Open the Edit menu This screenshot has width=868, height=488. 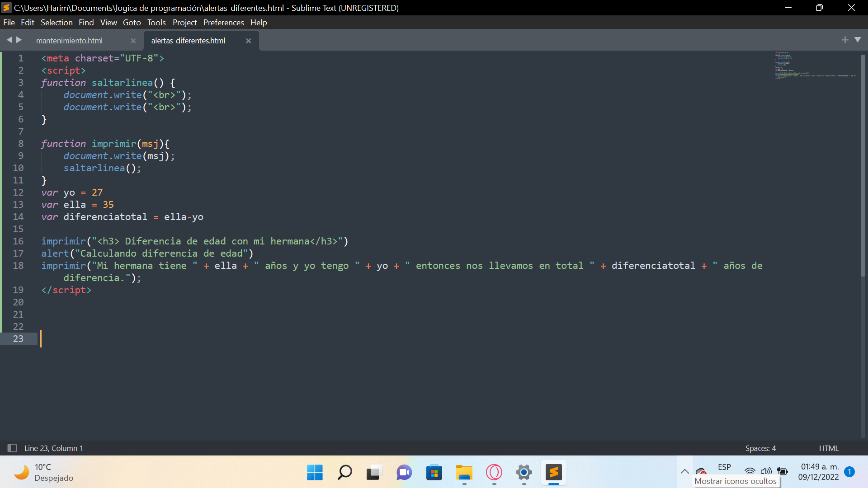tap(28, 22)
